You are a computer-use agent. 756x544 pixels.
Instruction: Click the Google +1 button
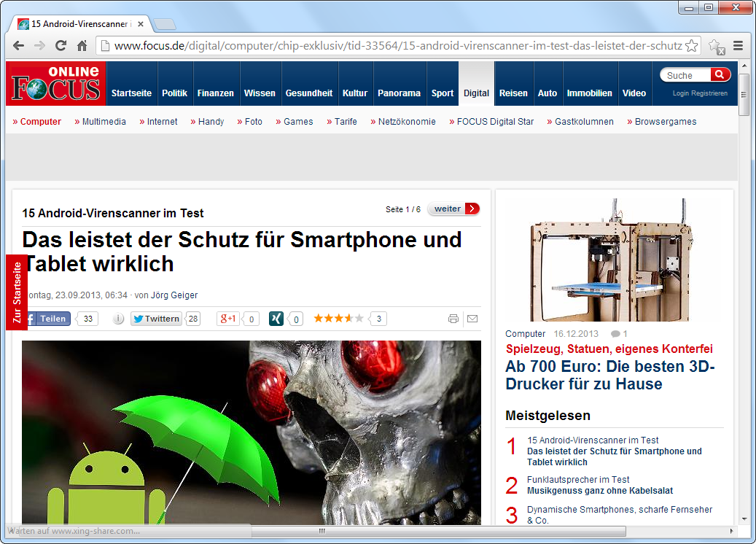point(229,319)
